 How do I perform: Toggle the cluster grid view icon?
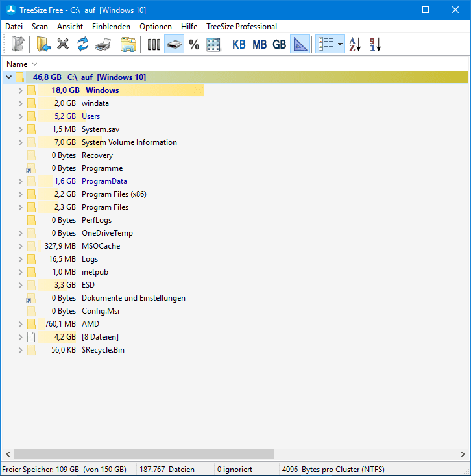coord(213,45)
